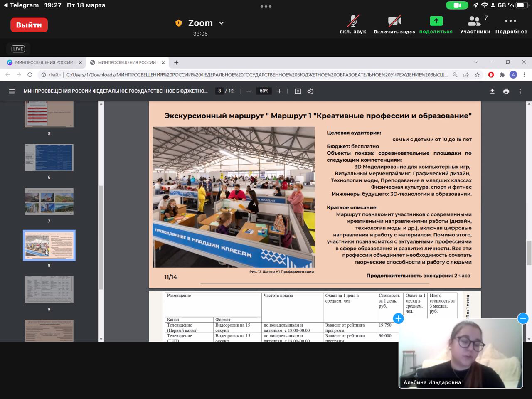
Task: Open a new browser tab
Action: click(176, 62)
